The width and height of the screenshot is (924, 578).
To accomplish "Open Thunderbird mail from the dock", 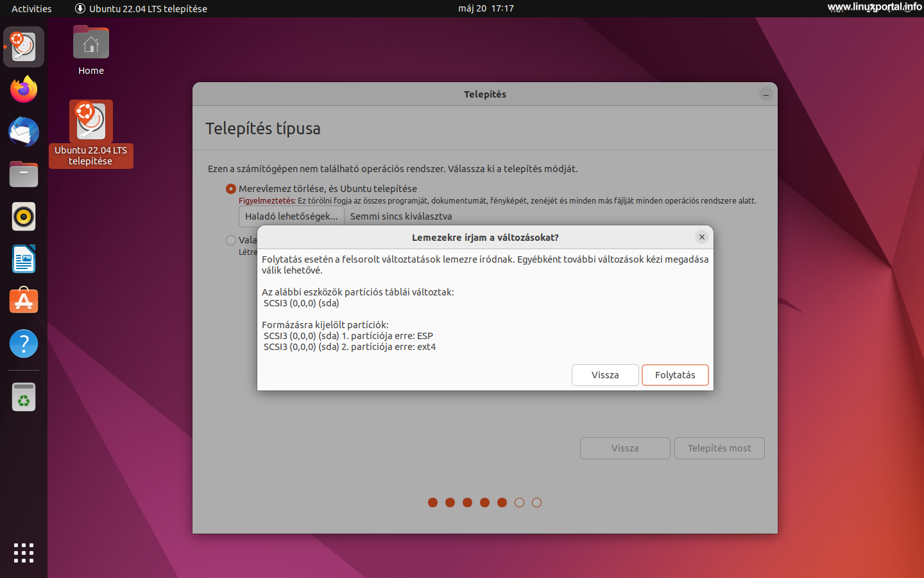I will [x=24, y=132].
